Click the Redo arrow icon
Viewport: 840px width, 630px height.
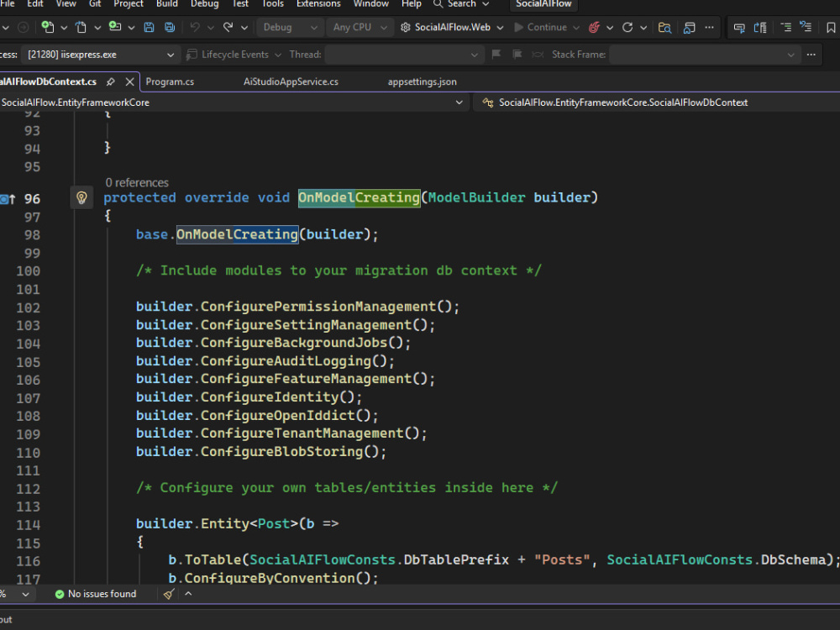point(228,28)
